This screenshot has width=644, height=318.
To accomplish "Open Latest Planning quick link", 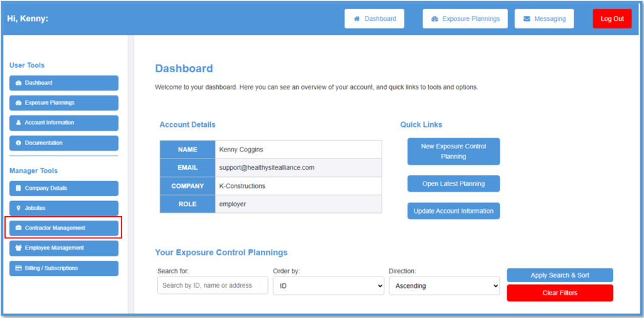I will click(x=453, y=184).
